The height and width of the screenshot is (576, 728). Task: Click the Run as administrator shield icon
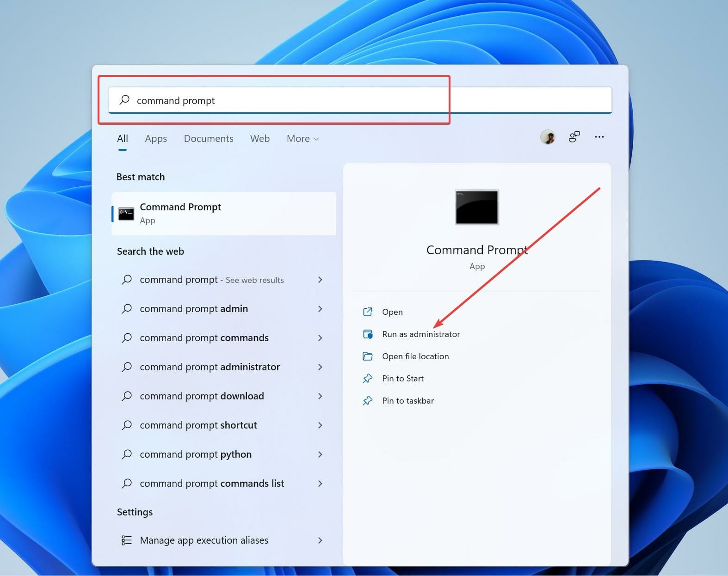pos(368,334)
